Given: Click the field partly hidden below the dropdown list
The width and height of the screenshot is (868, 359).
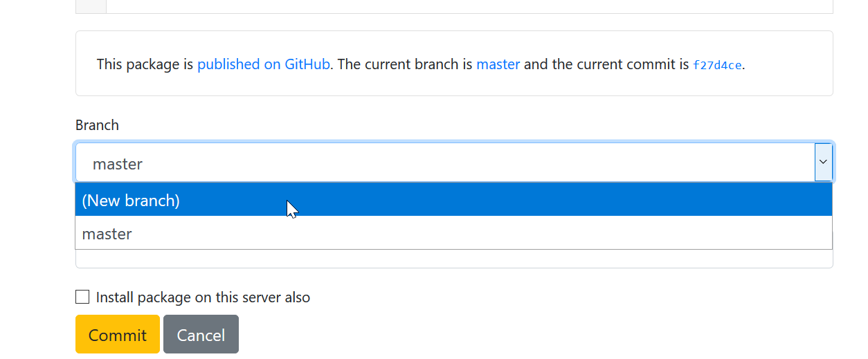Looking at the screenshot, I should [x=453, y=259].
